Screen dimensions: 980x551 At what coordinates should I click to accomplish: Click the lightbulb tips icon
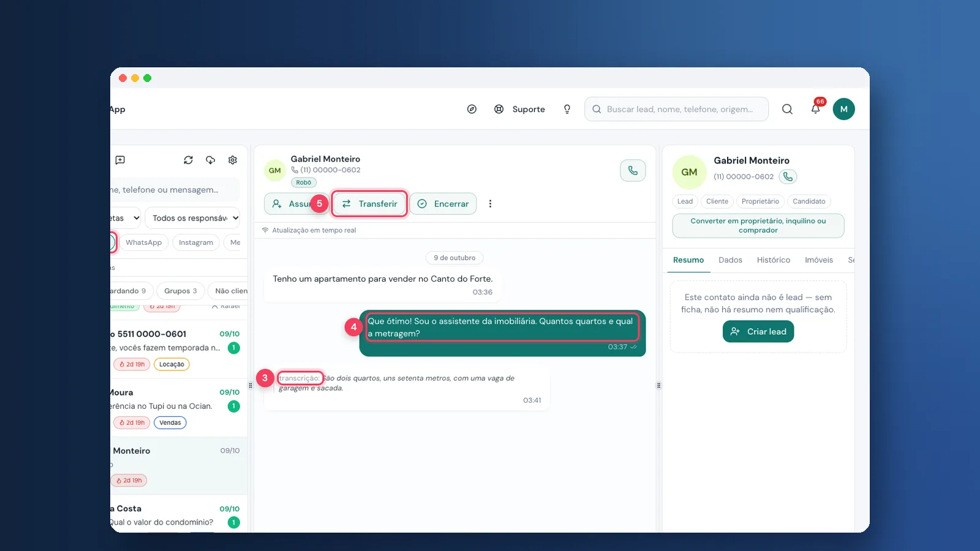coord(567,109)
